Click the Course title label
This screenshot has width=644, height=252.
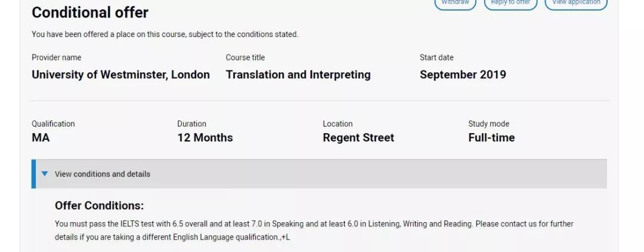[x=245, y=58]
